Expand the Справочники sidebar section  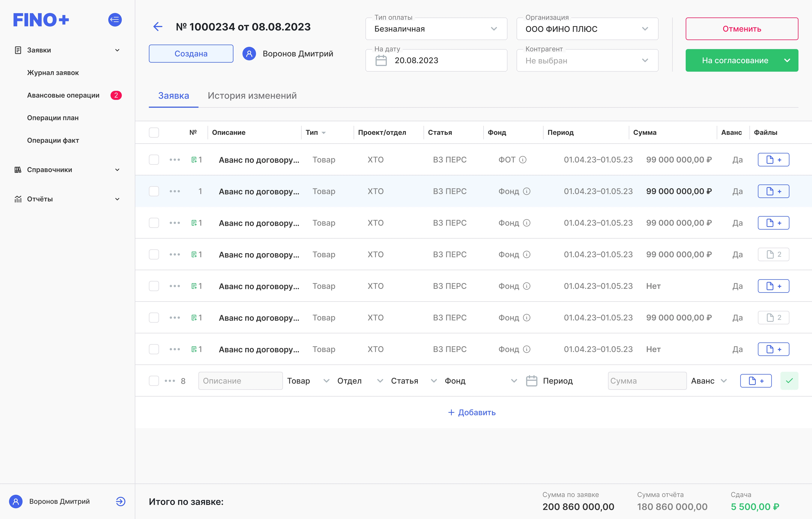[117, 170]
